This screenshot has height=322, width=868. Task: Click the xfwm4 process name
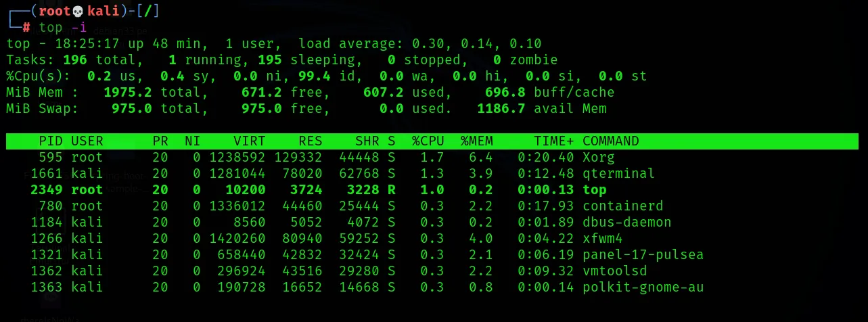pyautogui.click(x=603, y=238)
